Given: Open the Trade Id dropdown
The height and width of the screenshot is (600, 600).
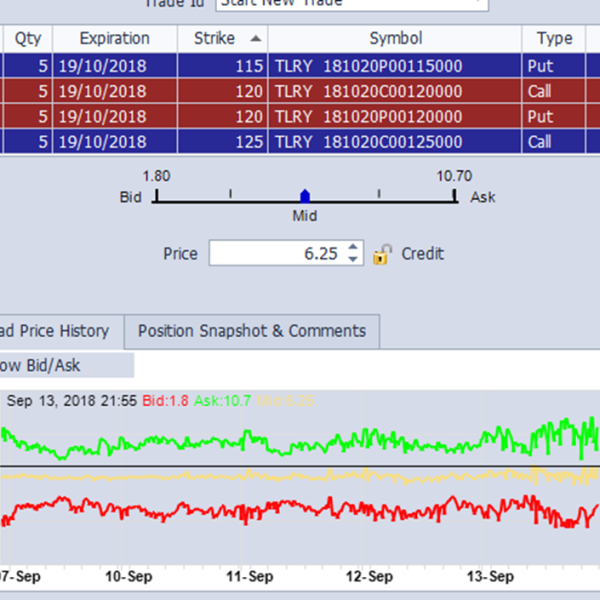Looking at the screenshot, I should click(477, 3).
